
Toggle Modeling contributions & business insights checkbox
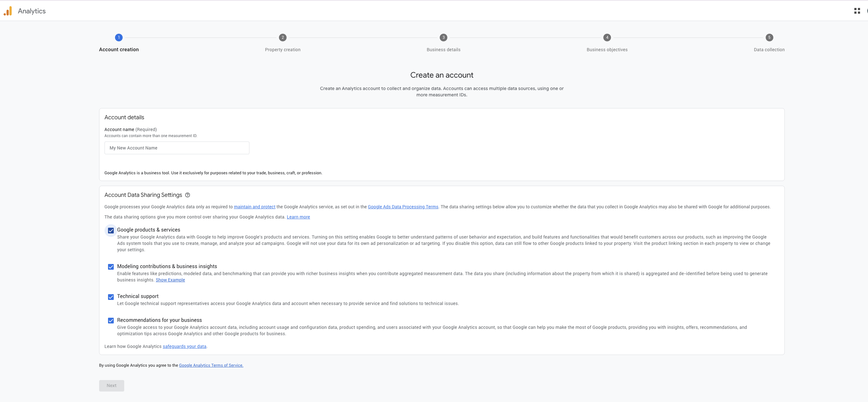pyautogui.click(x=111, y=267)
